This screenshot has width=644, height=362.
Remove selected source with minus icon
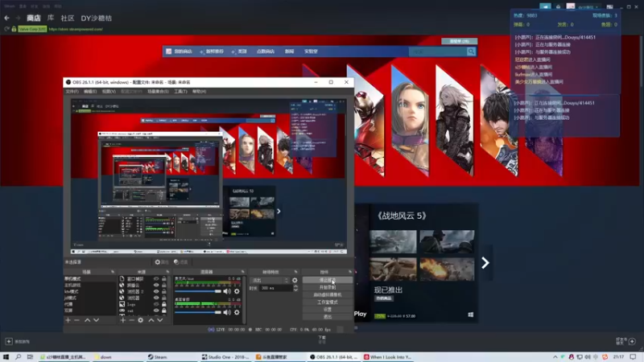coord(131,320)
